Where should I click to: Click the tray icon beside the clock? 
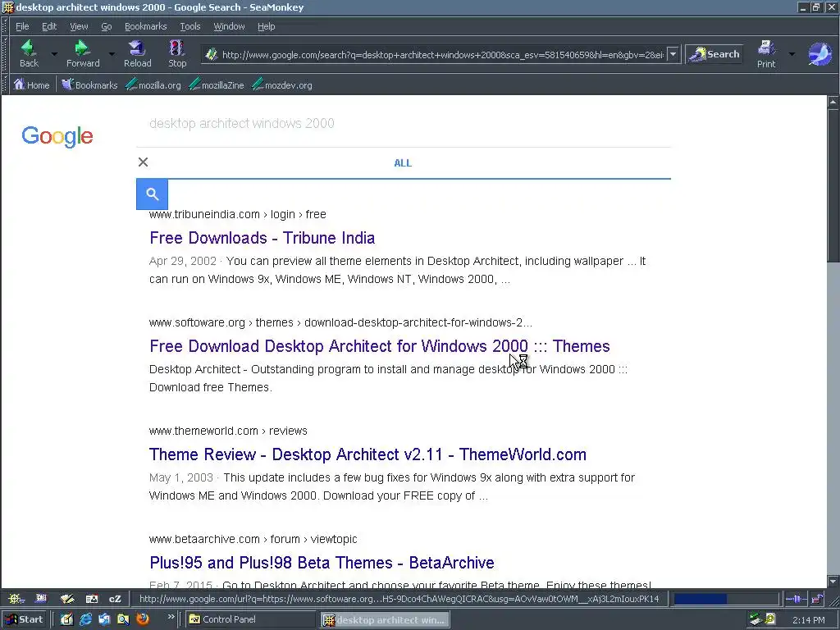tap(770, 619)
